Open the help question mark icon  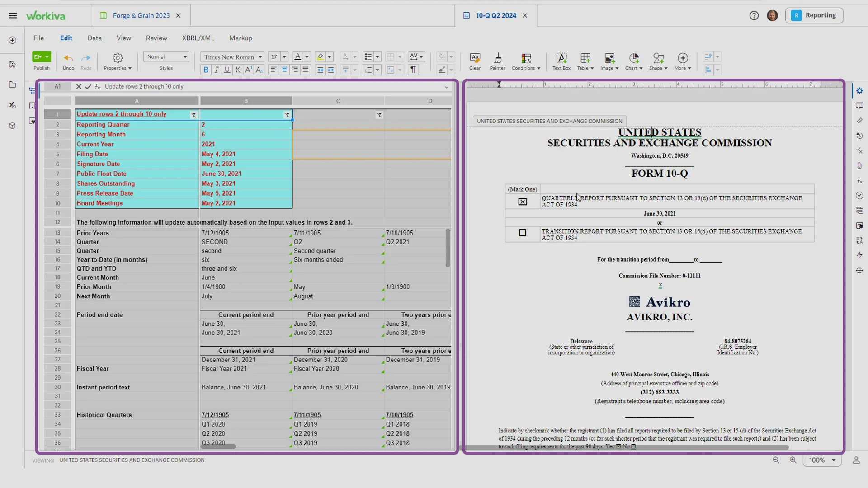click(x=754, y=16)
